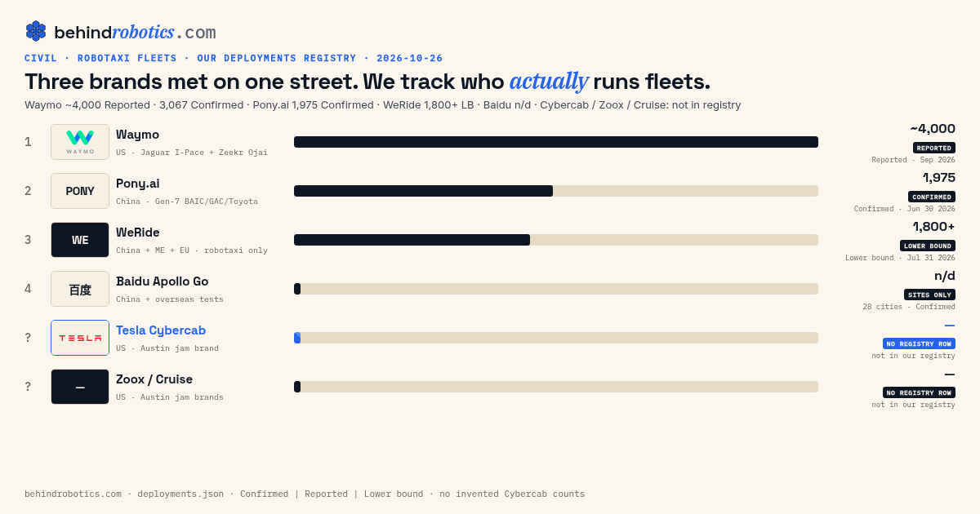Select the n/d value for Baidu
This screenshot has width=980, height=514.
click(x=945, y=276)
